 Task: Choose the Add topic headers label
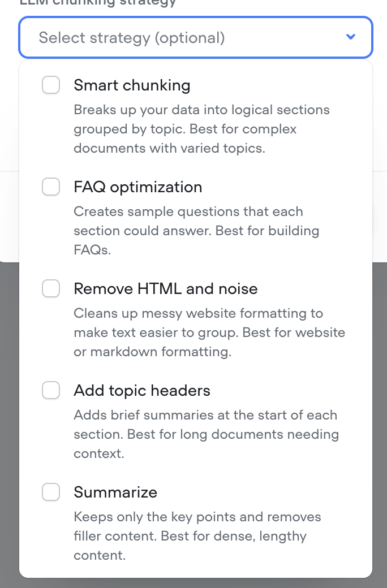tap(142, 390)
